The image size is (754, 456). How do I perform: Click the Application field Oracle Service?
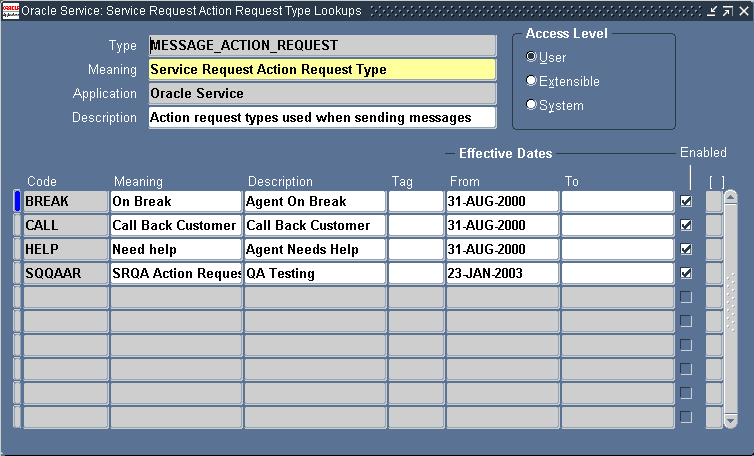coord(322,94)
